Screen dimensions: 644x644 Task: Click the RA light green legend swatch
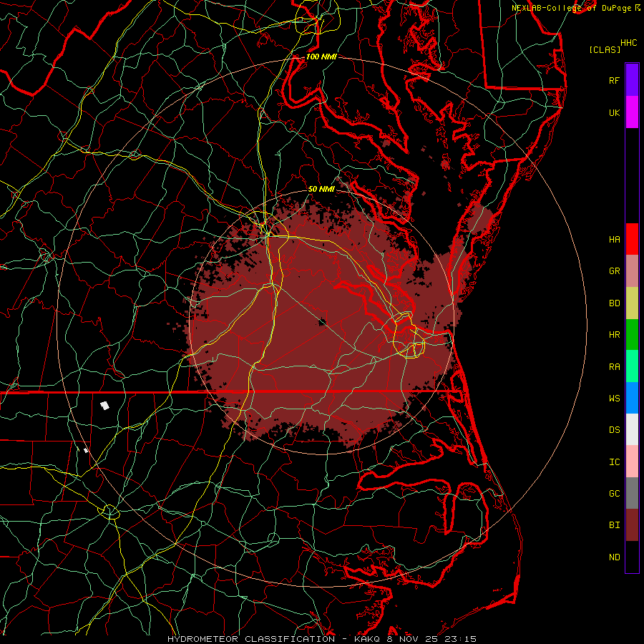click(x=632, y=366)
